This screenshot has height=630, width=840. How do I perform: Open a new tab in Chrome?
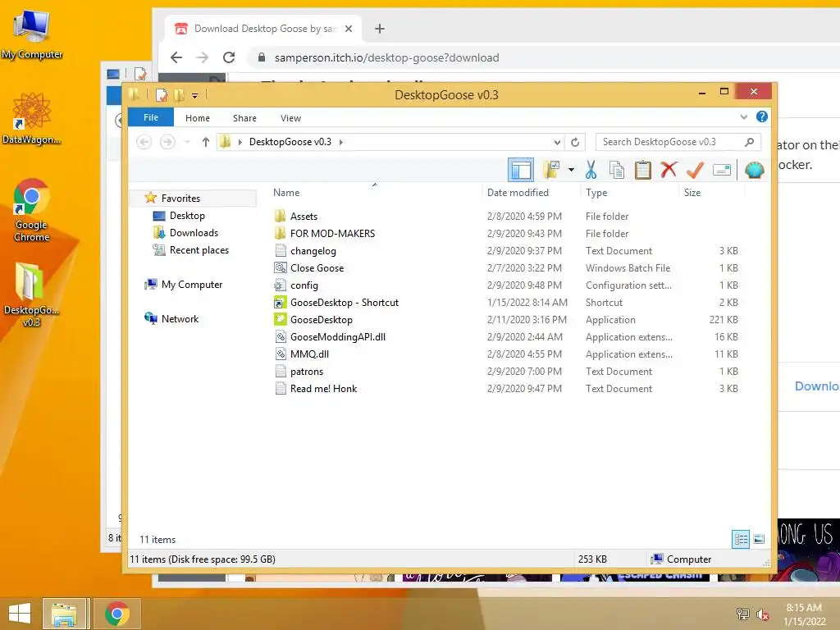click(x=380, y=29)
